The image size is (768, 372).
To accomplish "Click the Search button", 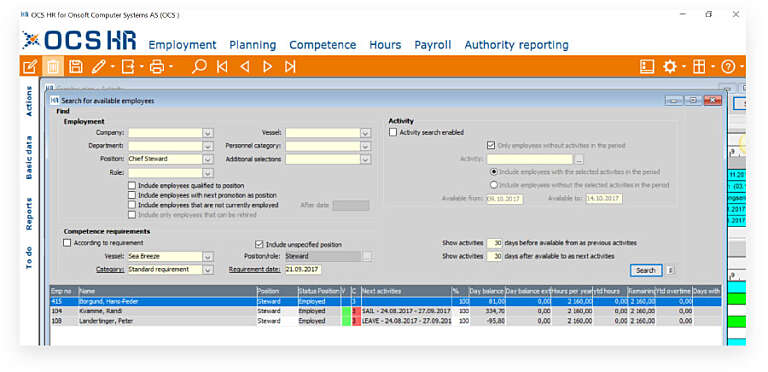I will pos(646,270).
